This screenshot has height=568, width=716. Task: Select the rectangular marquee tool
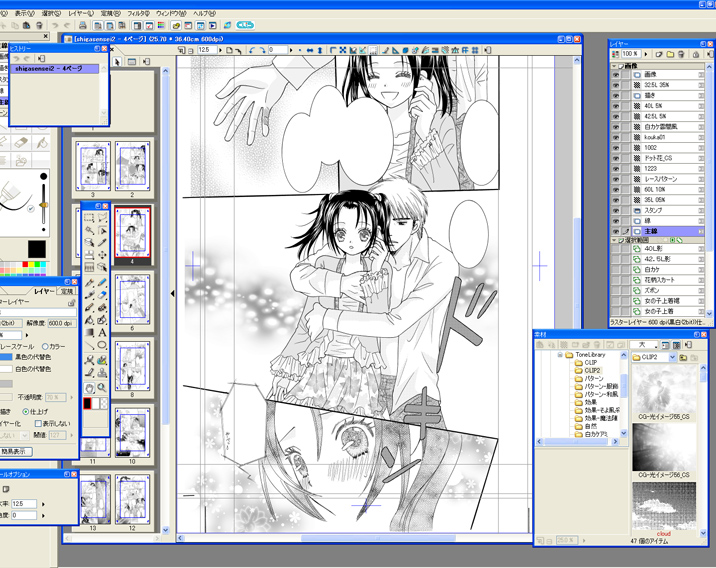89,218
